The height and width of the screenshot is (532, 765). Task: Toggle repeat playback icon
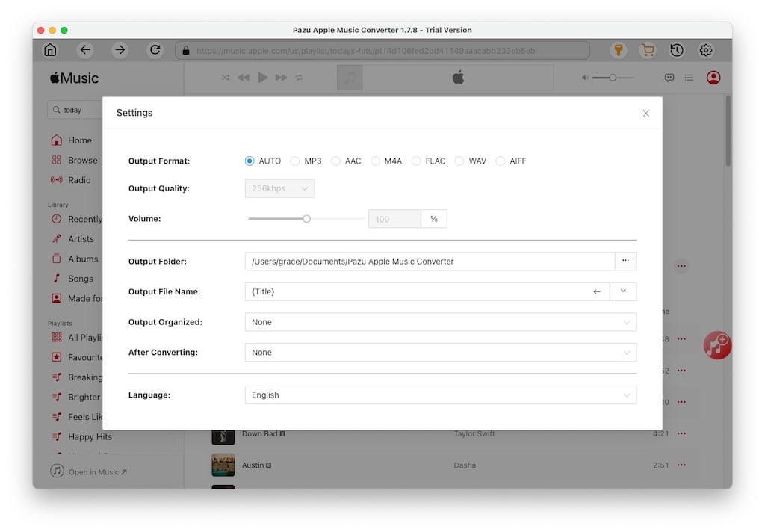(299, 78)
